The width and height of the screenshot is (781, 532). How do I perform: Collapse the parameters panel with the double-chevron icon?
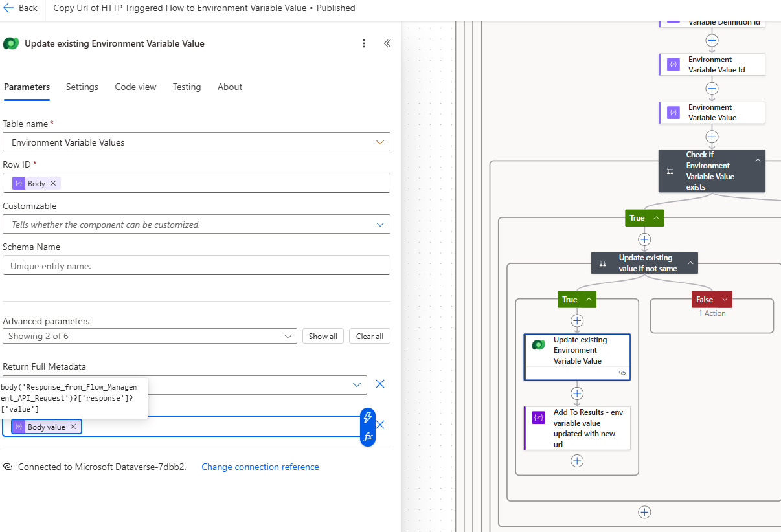tap(387, 43)
